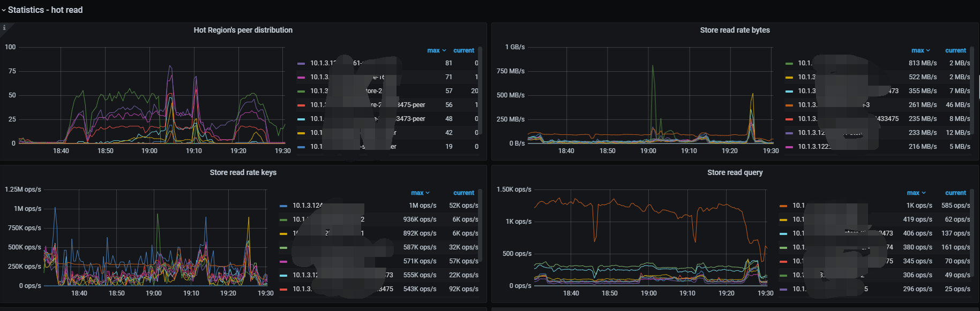Toggle the 433475 series in Store read rate bytes
This screenshot has height=311, width=980.
click(x=848, y=119)
